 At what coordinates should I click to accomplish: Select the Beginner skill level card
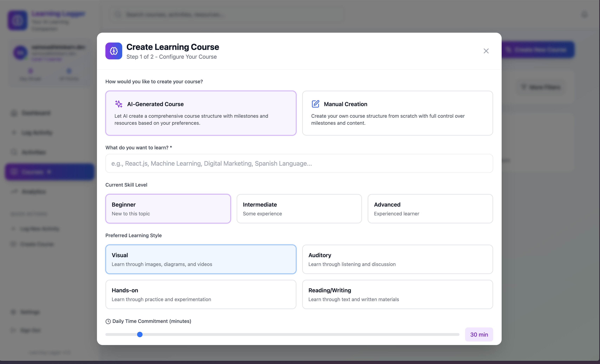point(168,209)
